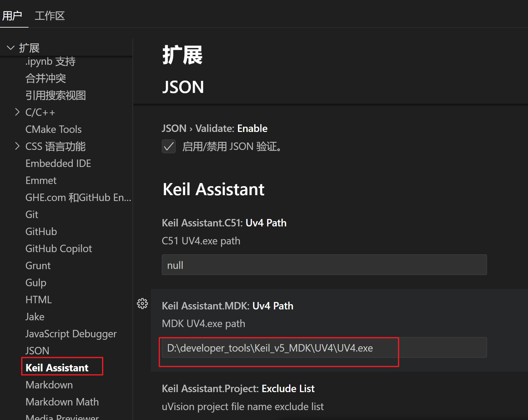The image size is (528, 420).
Task: Open Grunt settings
Action: 38,266
